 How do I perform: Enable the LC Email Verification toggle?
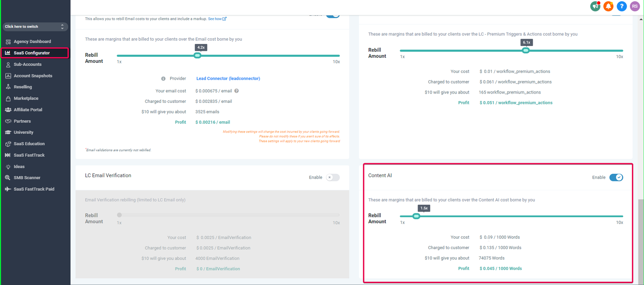click(333, 177)
